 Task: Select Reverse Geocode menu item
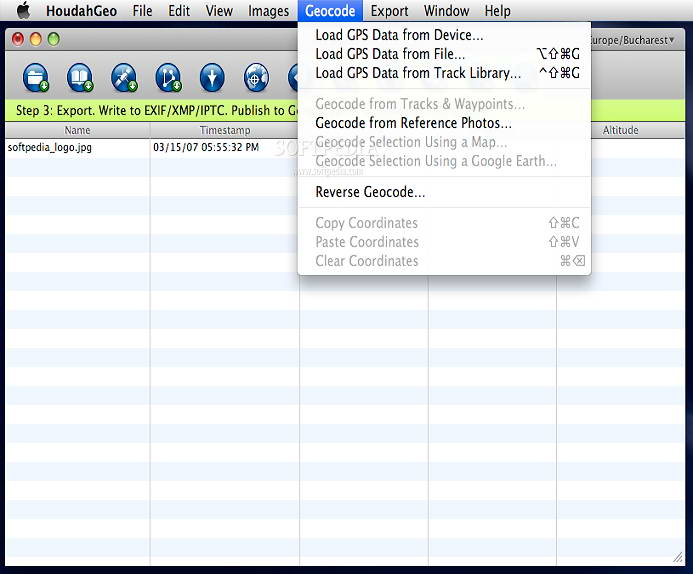[x=445, y=192]
